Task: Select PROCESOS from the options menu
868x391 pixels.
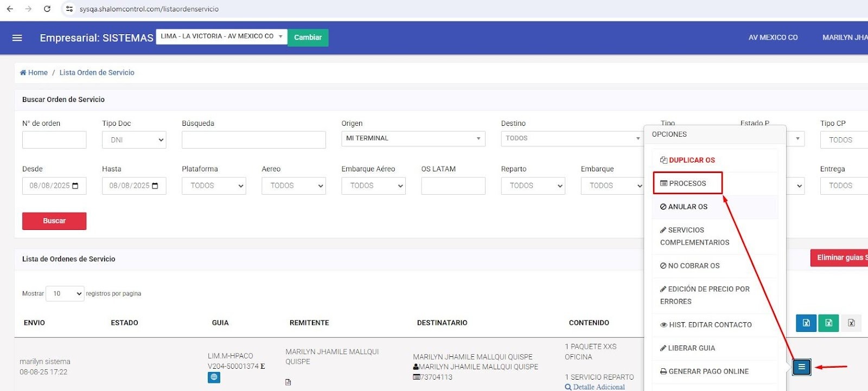Action: pyautogui.click(x=687, y=183)
